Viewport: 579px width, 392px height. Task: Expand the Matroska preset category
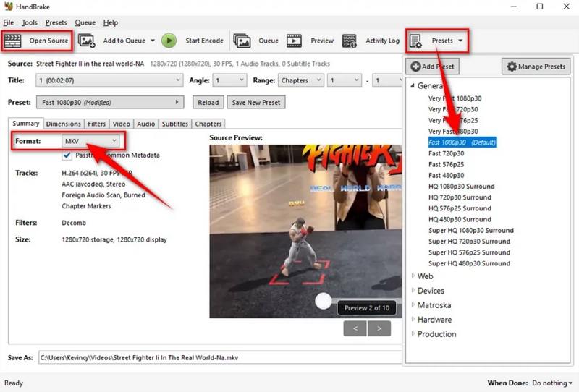(x=413, y=305)
